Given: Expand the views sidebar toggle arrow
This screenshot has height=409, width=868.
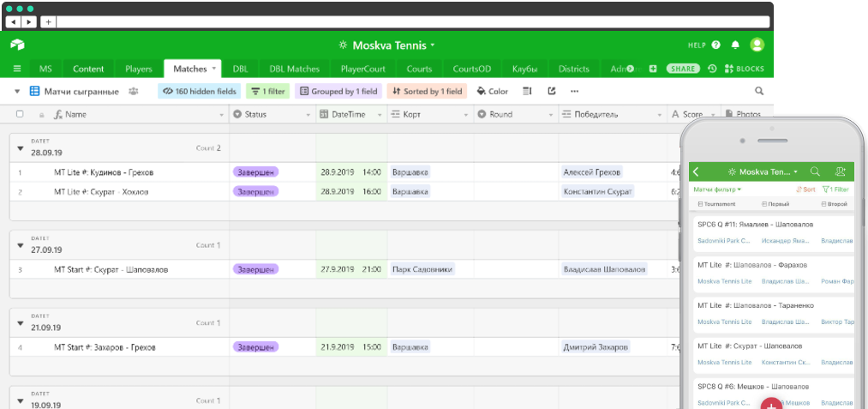Looking at the screenshot, I should coord(16,92).
